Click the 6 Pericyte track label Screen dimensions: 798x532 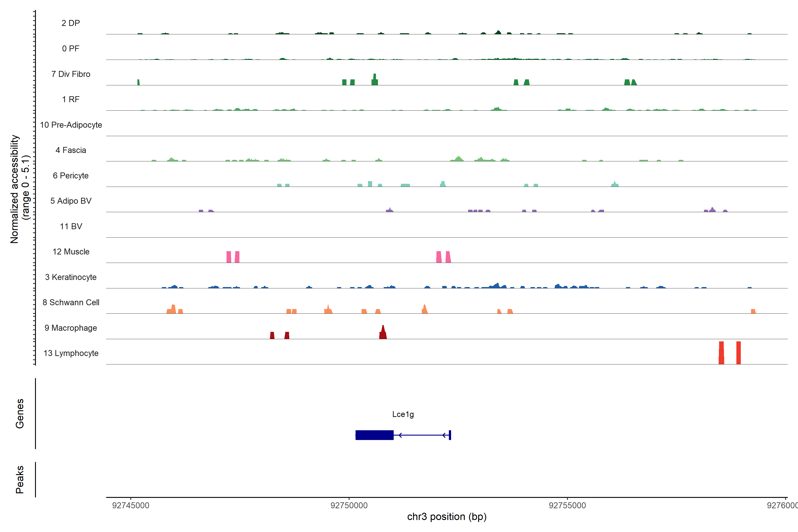tap(70, 176)
